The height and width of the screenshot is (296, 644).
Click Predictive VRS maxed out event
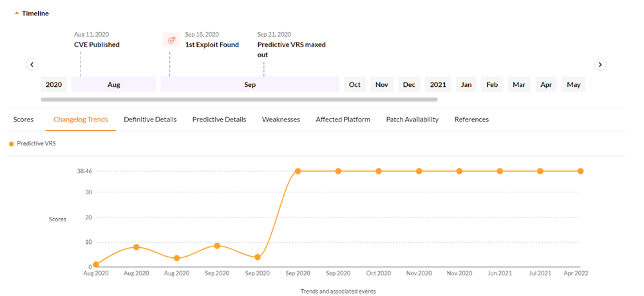292,50
